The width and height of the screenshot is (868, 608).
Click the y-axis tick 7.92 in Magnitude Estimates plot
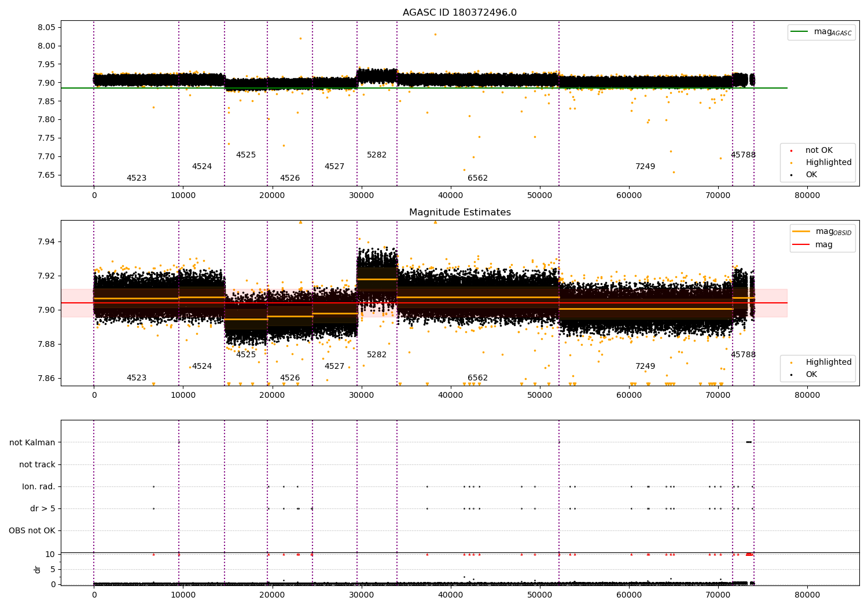[47, 276]
